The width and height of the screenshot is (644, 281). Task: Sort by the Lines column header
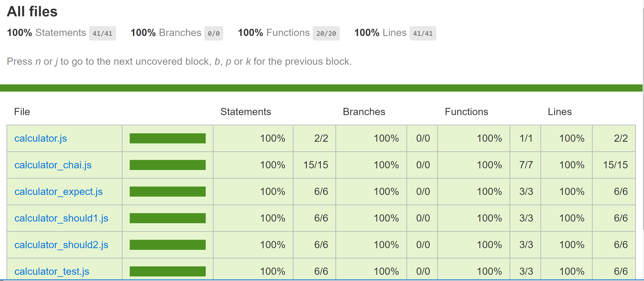click(x=560, y=111)
